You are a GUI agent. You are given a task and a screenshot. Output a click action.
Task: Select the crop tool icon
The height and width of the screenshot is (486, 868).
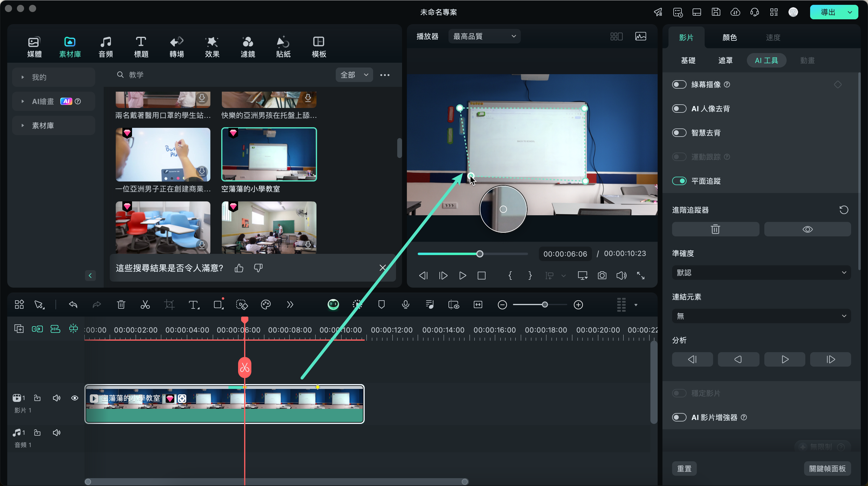click(x=169, y=304)
